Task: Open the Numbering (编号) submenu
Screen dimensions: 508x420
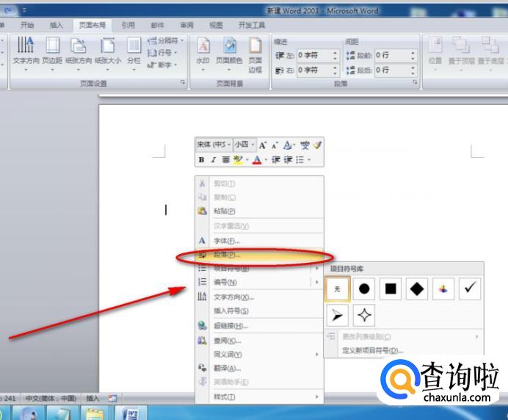Action: (x=259, y=282)
